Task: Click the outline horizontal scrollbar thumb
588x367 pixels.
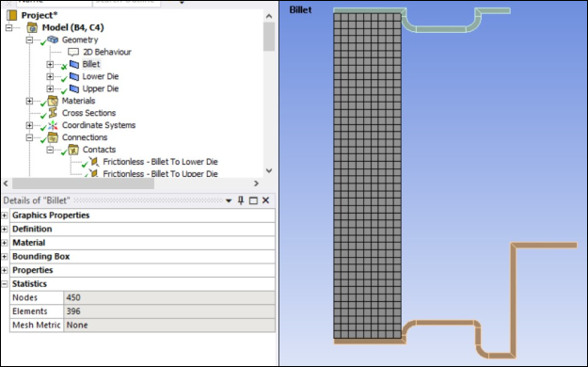Action: tap(83, 183)
